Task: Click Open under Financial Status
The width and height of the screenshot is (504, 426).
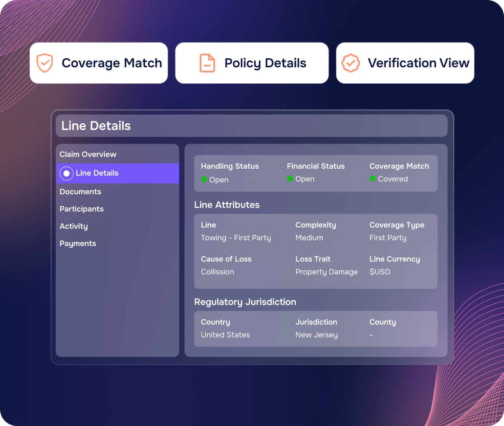Action: (x=305, y=179)
